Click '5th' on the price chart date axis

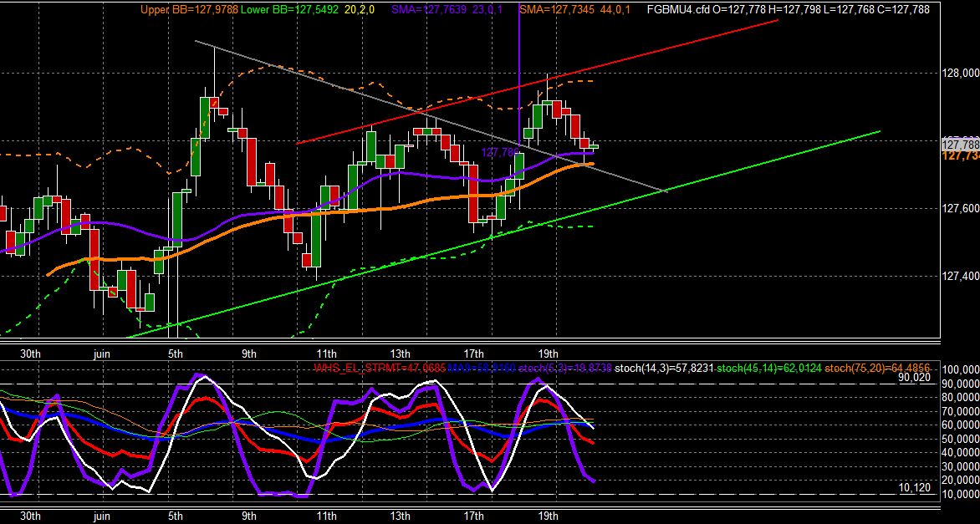click(x=175, y=354)
